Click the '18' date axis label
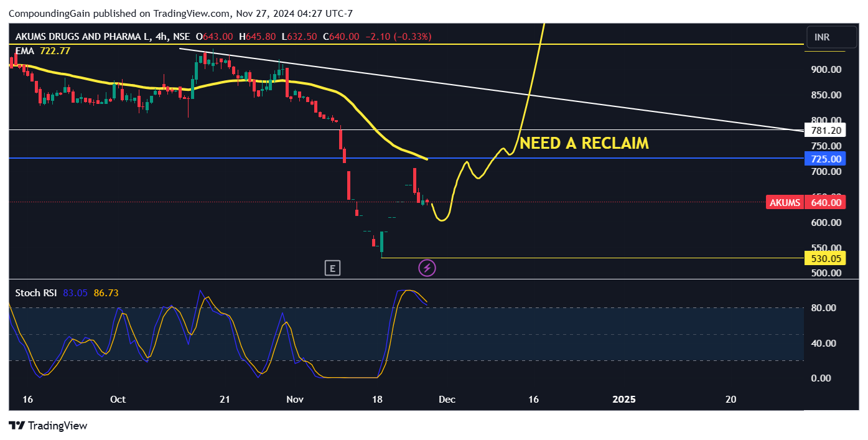The height and width of the screenshot is (440, 868). point(378,399)
